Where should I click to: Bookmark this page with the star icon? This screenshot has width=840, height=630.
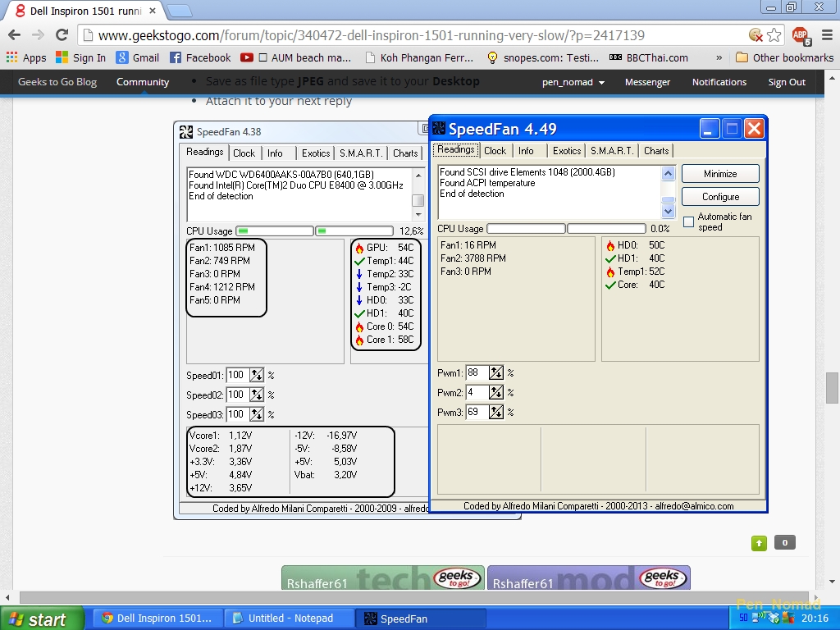pos(774,35)
